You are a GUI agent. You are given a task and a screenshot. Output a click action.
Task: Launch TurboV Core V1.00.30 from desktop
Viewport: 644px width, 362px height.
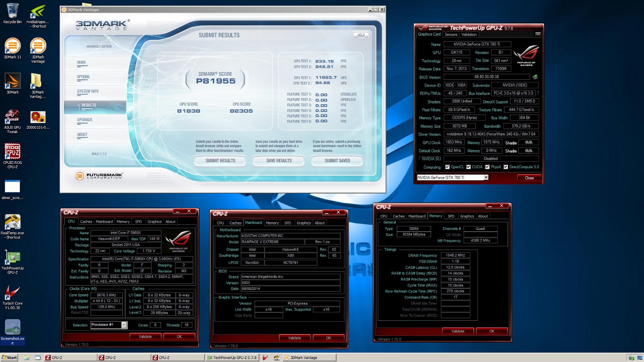[x=12, y=297]
